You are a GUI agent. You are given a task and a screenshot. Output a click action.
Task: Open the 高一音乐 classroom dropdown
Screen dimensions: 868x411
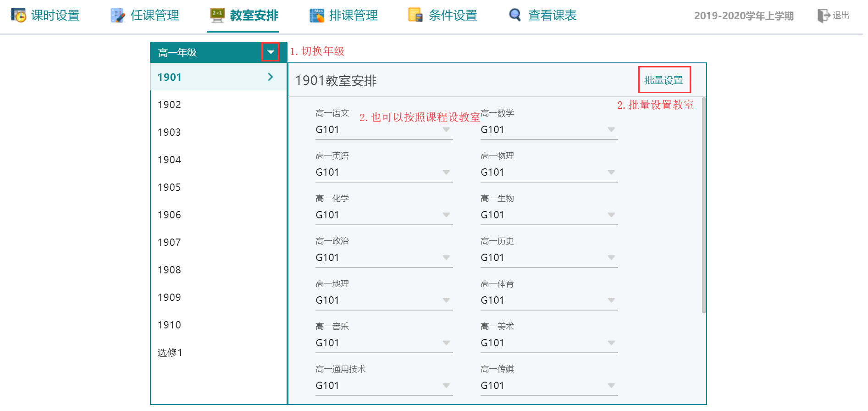point(384,343)
